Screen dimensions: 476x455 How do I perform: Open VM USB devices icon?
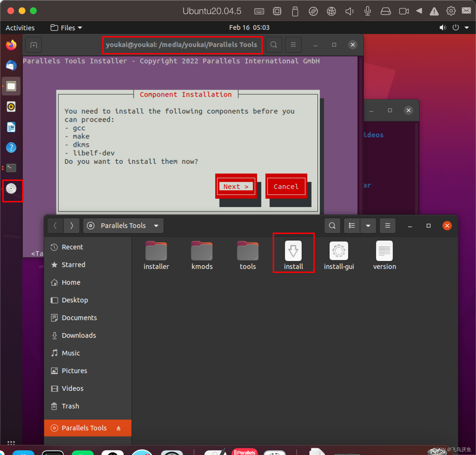pos(295,11)
